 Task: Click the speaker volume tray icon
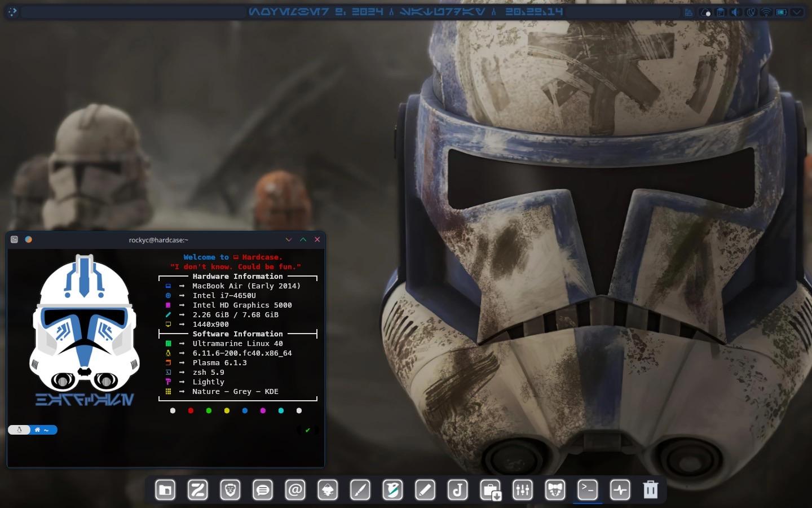click(735, 12)
